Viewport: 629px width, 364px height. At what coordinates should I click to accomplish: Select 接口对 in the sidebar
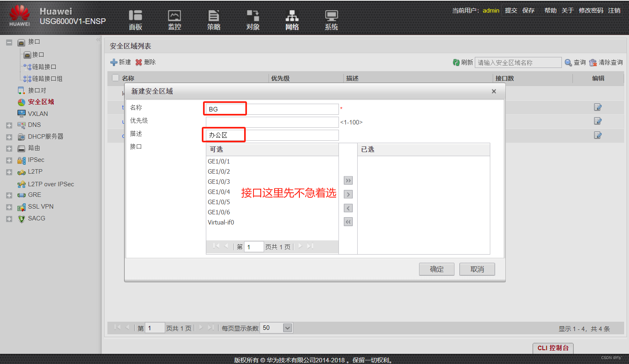37,90
